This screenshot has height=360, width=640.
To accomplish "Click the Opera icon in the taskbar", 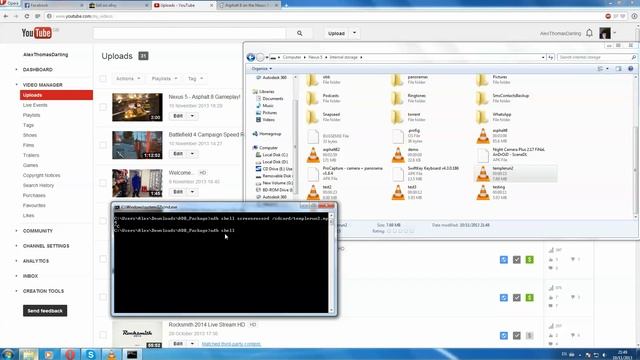I will click(x=70, y=354).
